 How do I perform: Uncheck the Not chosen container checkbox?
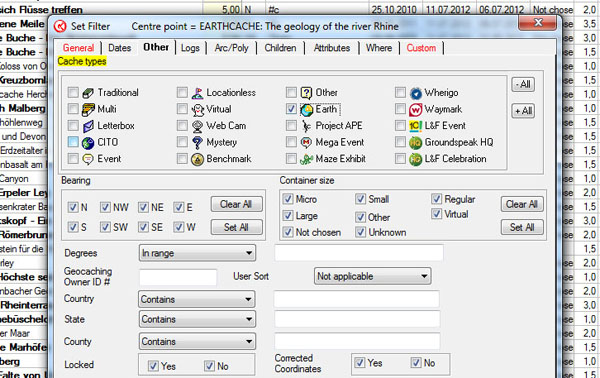pos(288,232)
